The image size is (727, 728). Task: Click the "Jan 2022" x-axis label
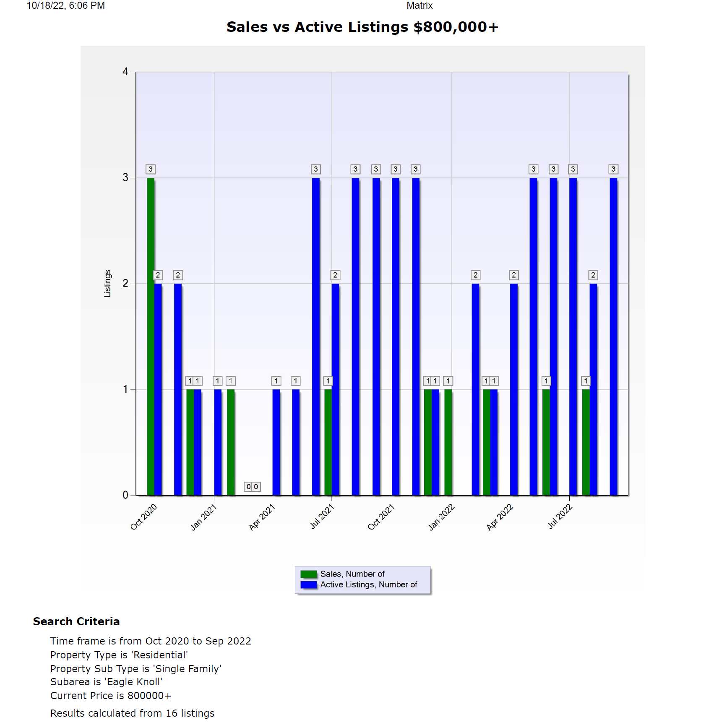(x=441, y=517)
